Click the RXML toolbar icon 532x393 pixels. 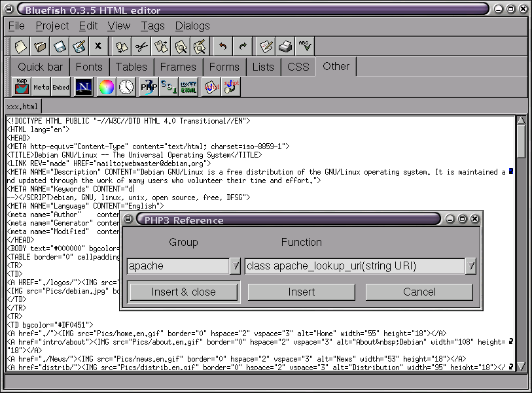point(188,87)
